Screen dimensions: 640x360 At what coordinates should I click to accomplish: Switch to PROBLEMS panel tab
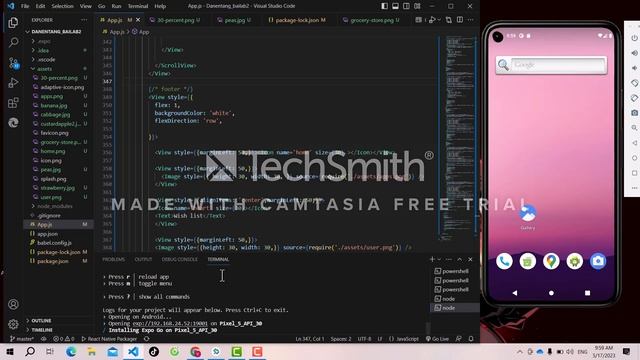tap(113, 259)
